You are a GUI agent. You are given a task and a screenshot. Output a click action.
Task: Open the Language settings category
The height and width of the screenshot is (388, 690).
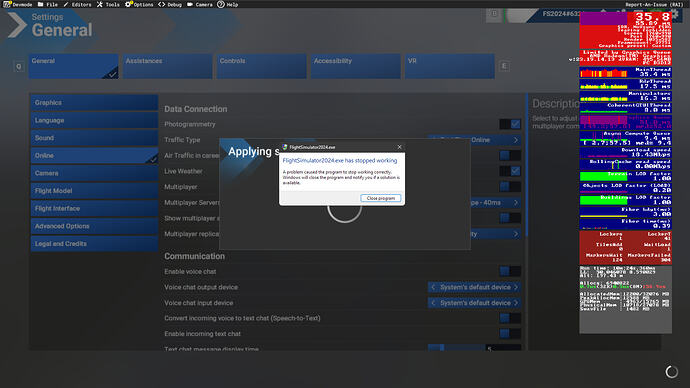[94, 120]
